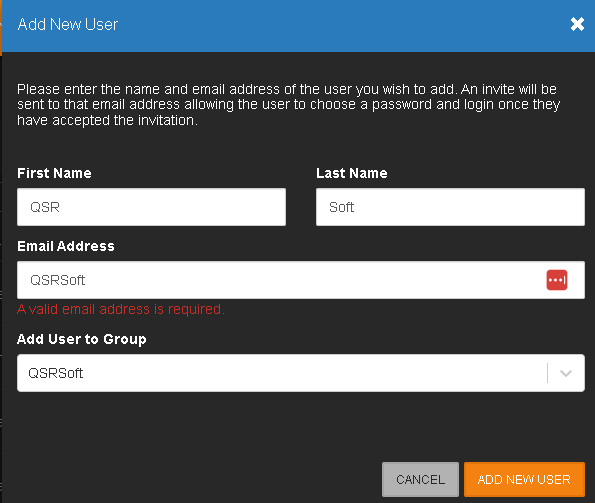Screen dimensions: 595x503
Task: Click the Email Address label
Action: pyautogui.click(x=66, y=246)
